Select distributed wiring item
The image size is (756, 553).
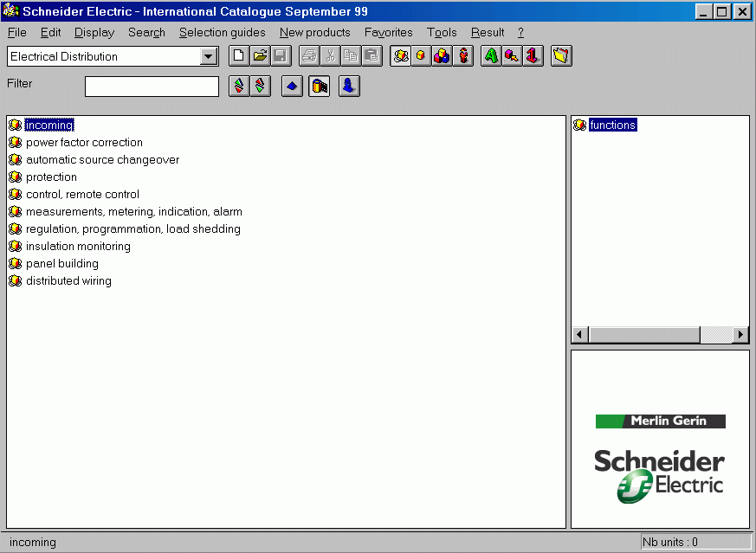[68, 281]
